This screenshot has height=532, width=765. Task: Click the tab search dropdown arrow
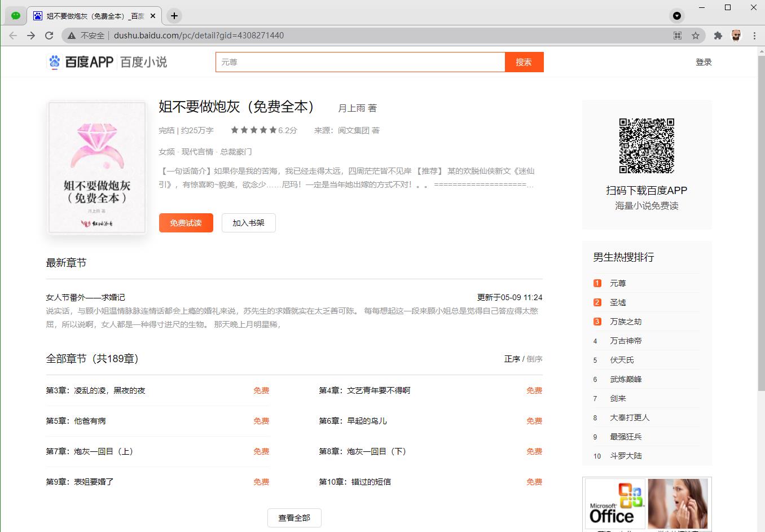(x=677, y=16)
